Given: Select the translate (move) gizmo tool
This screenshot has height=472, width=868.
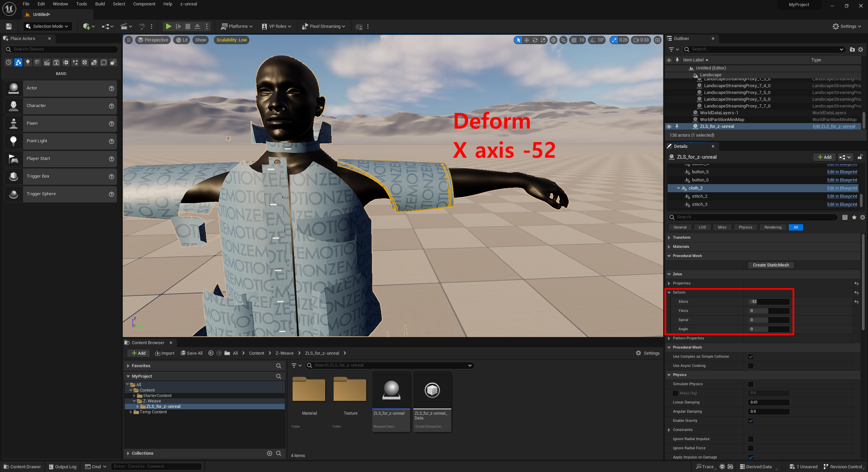Looking at the screenshot, I should tap(527, 40).
